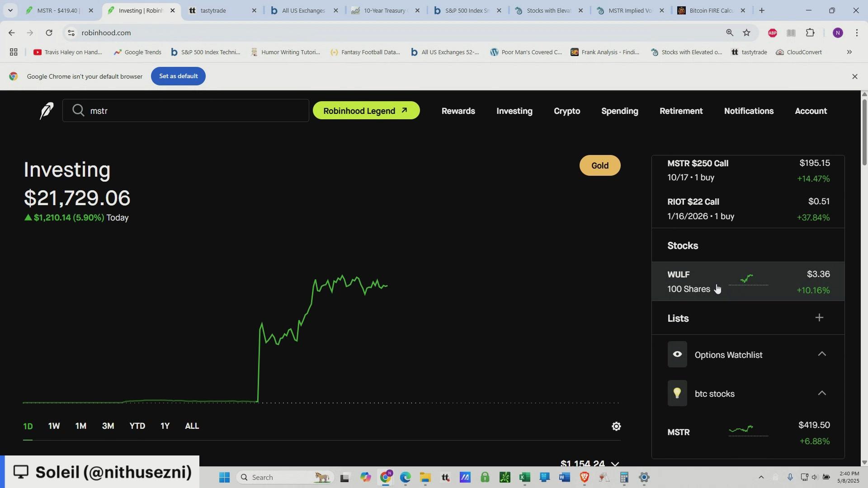This screenshot has height=488, width=868.
Task: Open the Chrome profile avatar N
Action: pos(838,33)
